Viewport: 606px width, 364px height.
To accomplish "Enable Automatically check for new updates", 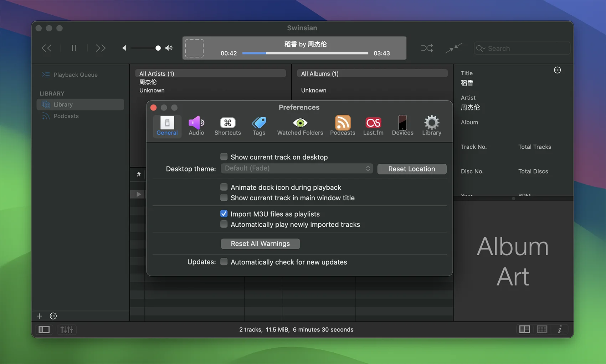I will click(224, 262).
